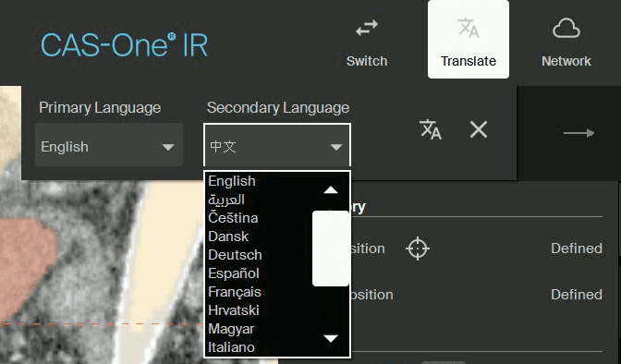Viewport: 621px width, 364px height.
Task: Click the language list scrollbar thumb
Action: pyautogui.click(x=331, y=249)
